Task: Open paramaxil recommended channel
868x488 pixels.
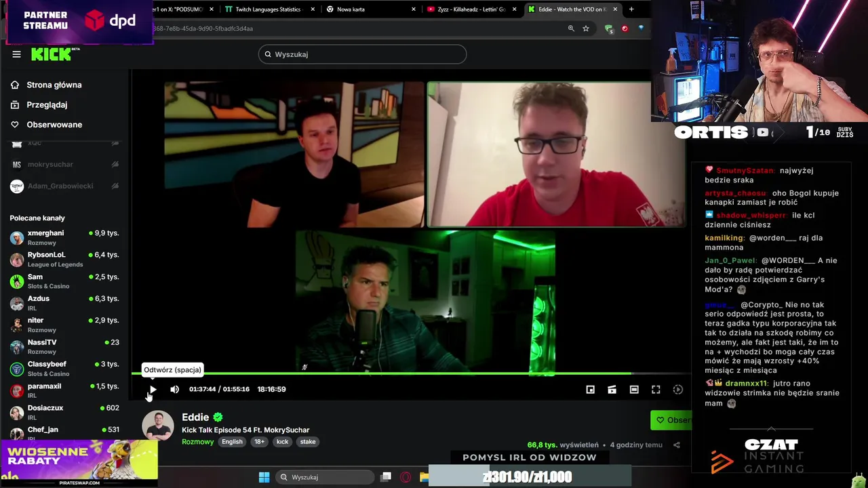Action: [64, 390]
